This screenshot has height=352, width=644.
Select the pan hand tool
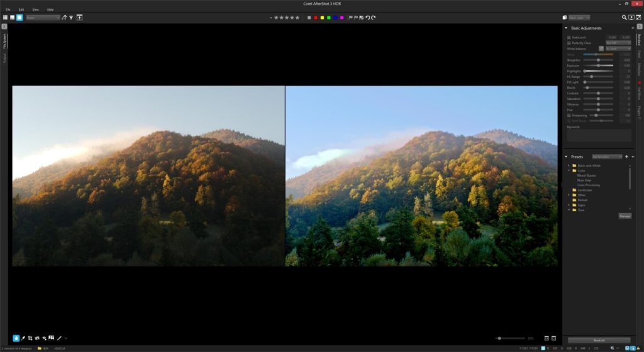16,338
